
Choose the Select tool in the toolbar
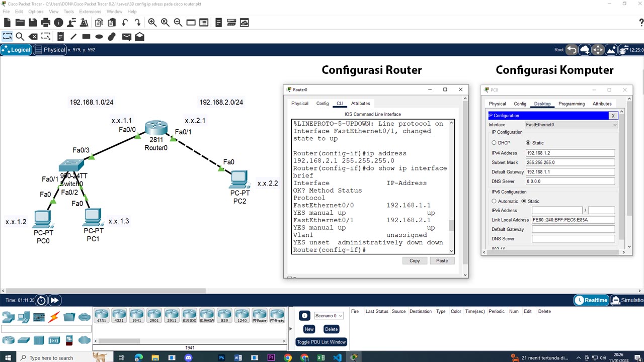pos(7,36)
